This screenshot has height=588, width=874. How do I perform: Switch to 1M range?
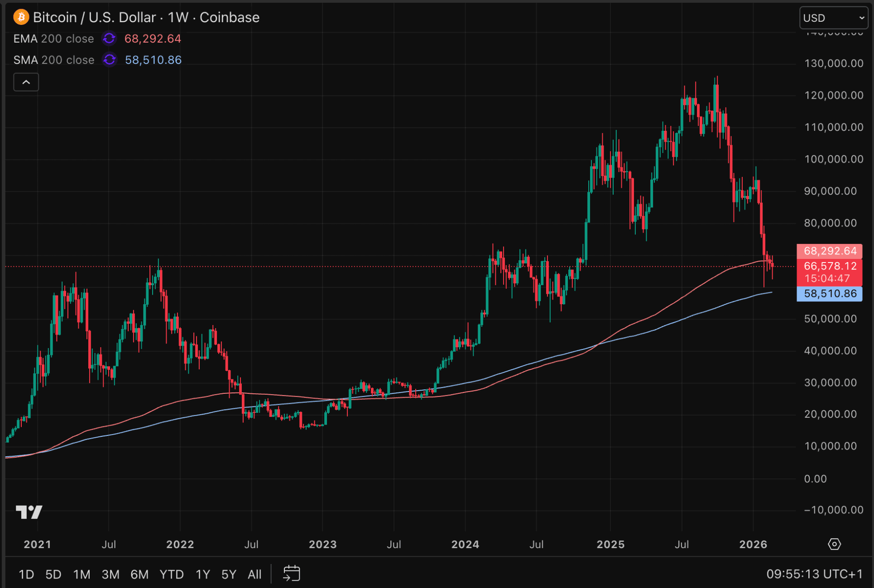coord(82,574)
